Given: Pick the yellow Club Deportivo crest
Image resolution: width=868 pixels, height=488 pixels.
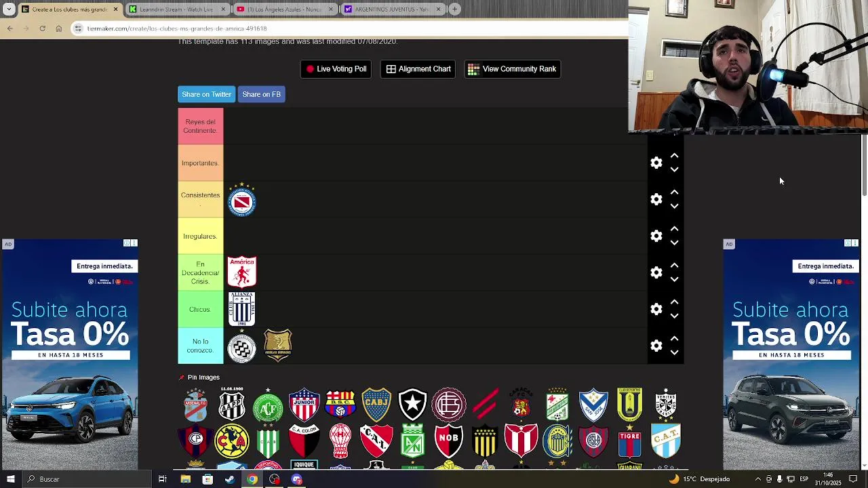Looking at the screenshot, I should 629,405.
